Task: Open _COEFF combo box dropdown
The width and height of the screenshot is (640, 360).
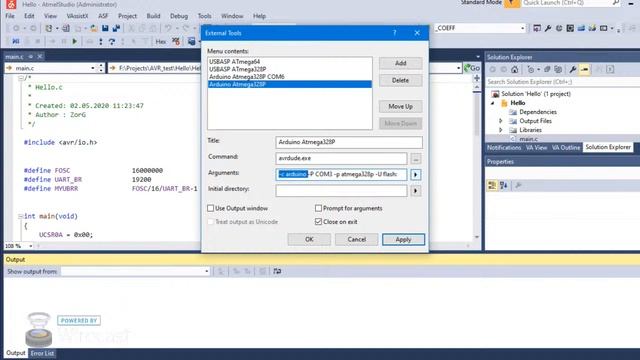Action: tap(522, 28)
